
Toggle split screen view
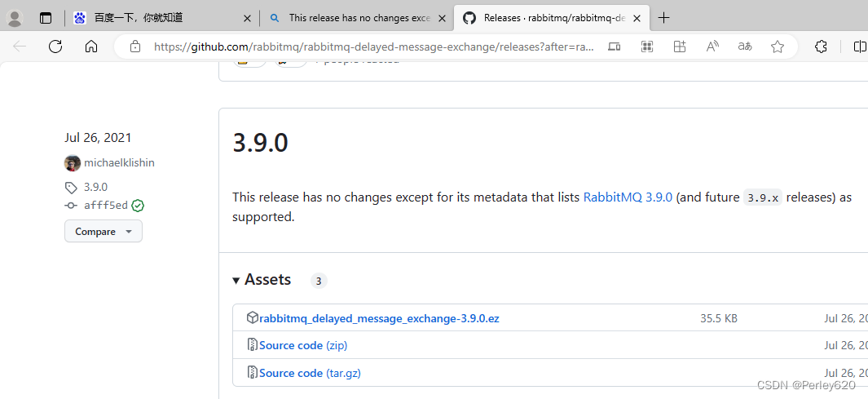[860, 47]
